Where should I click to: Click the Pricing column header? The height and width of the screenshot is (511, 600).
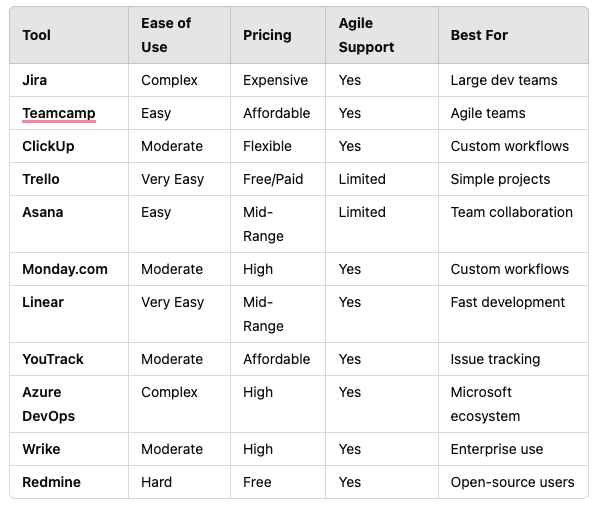tap(267, 35)
